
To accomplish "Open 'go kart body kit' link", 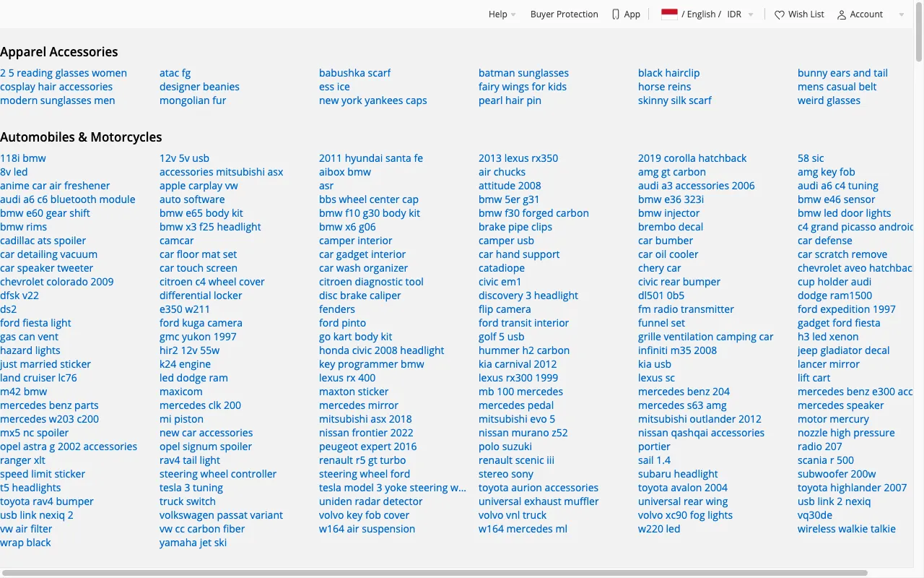I will click(x=356, y=337).
